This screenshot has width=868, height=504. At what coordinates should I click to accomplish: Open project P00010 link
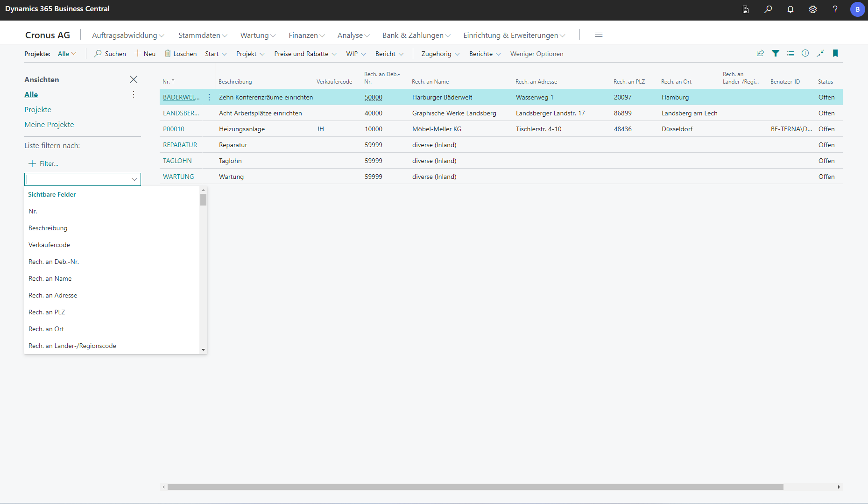[x=174, y=129]
